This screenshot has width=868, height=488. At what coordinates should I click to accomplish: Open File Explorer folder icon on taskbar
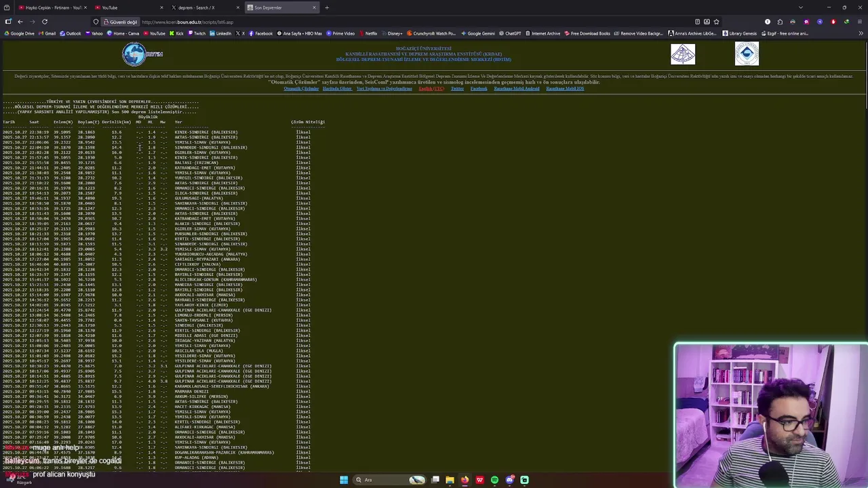click(450, 480)
